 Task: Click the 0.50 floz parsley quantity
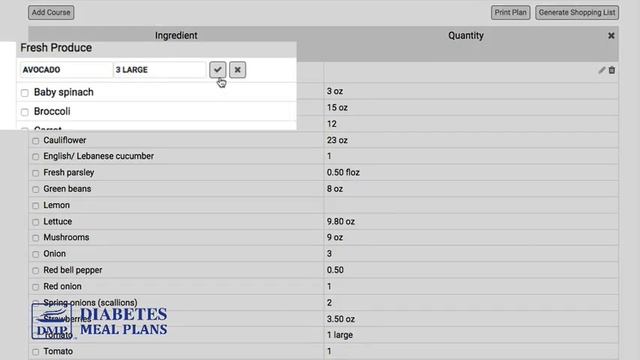click(x=343, y=172)
